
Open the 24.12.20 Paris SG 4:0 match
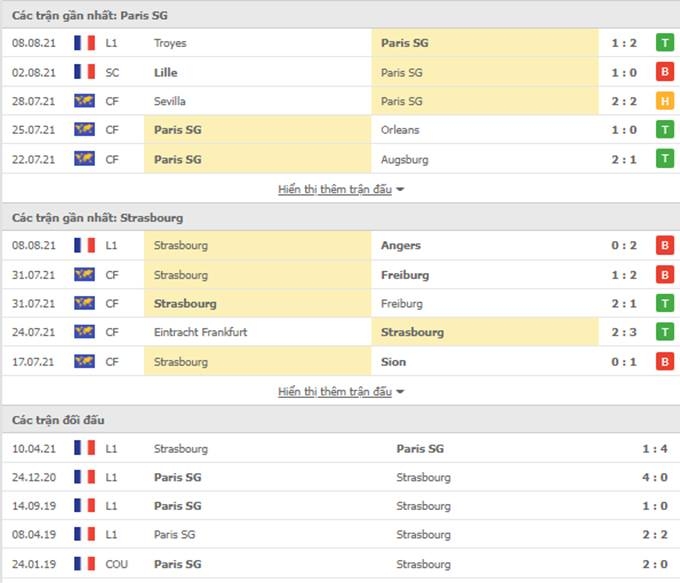click(340, 477)
